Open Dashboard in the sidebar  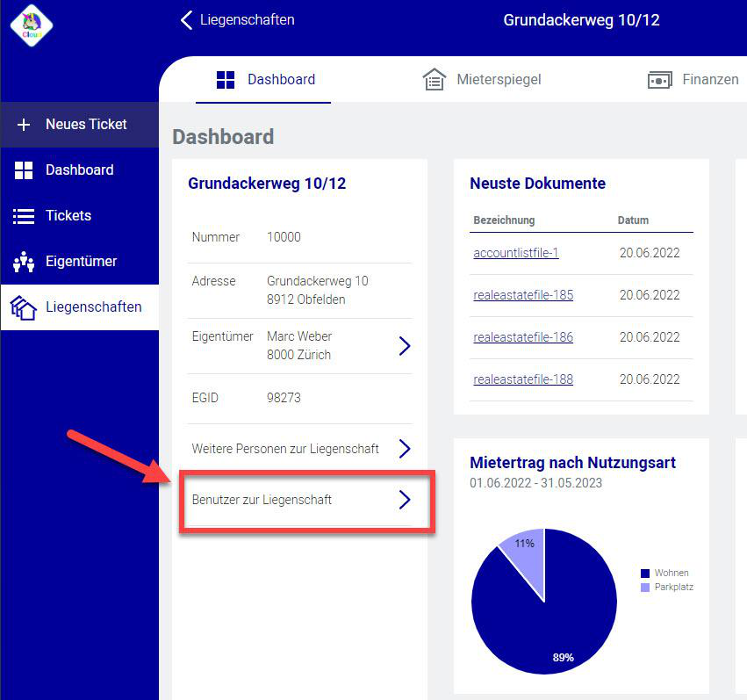[80, 170]
